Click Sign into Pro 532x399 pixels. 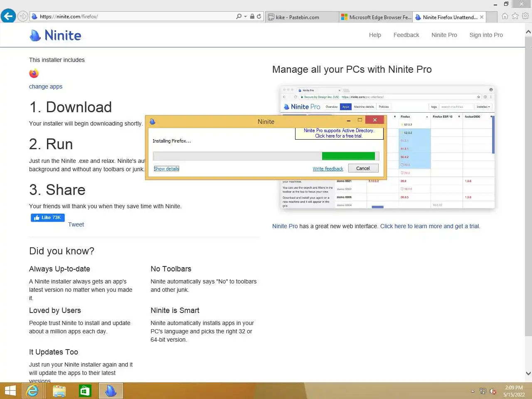pyautogui.click(x=486, y=35)
